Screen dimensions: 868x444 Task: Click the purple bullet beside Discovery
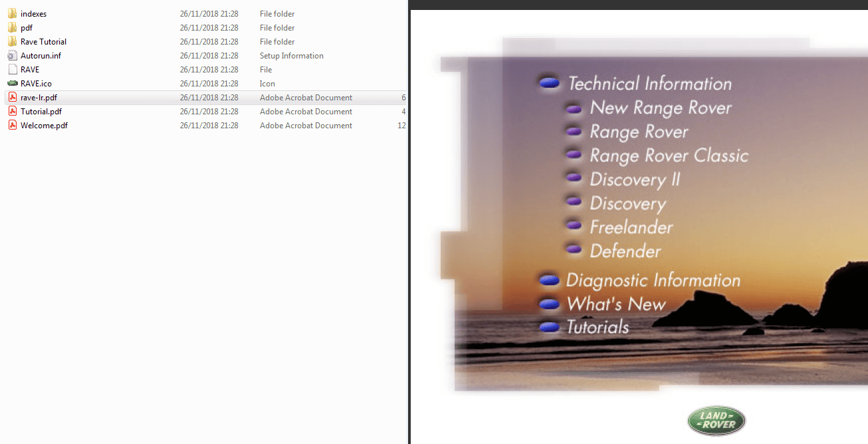pos(573,201)
